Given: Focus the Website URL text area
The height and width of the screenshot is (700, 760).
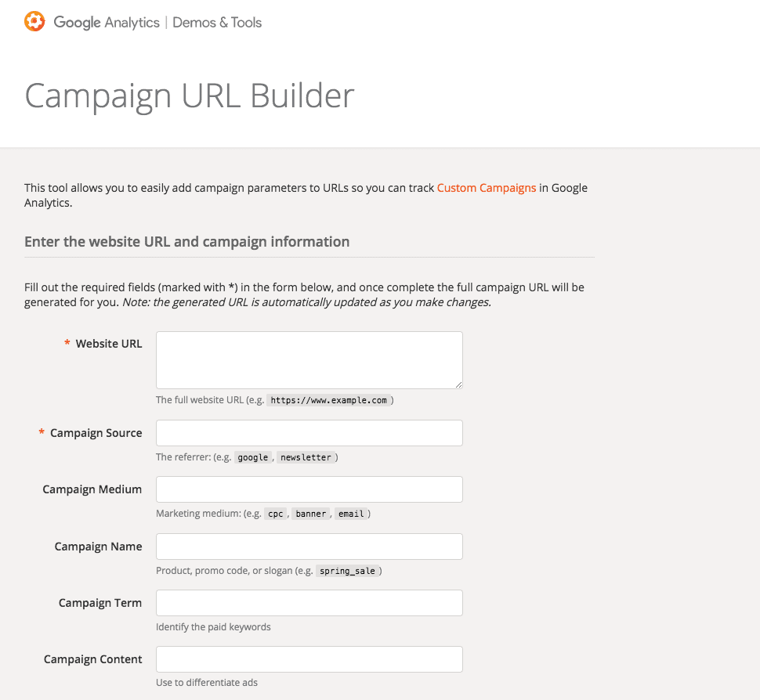Looking at the screenshot, I should pyautogui.click(x=309, y=359).
